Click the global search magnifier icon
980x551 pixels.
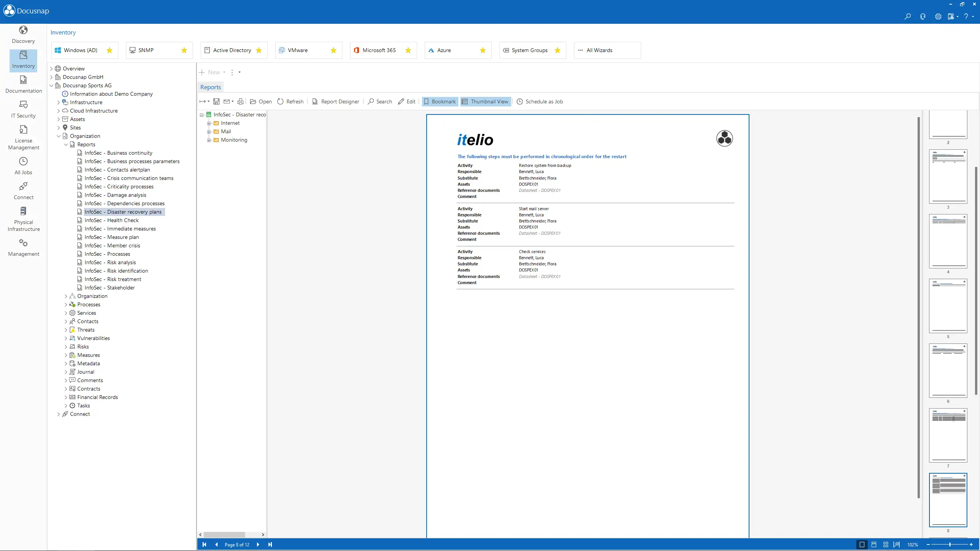pos(907,16)
